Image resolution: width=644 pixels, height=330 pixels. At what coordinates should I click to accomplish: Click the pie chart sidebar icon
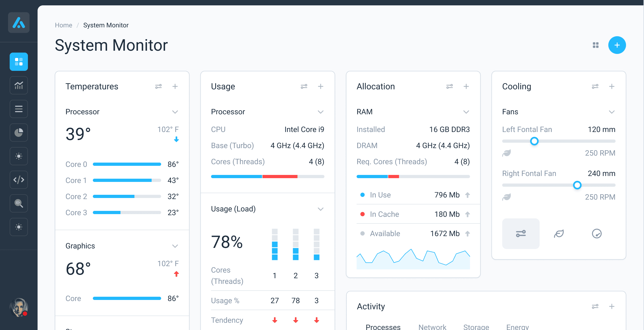point(19,133)
